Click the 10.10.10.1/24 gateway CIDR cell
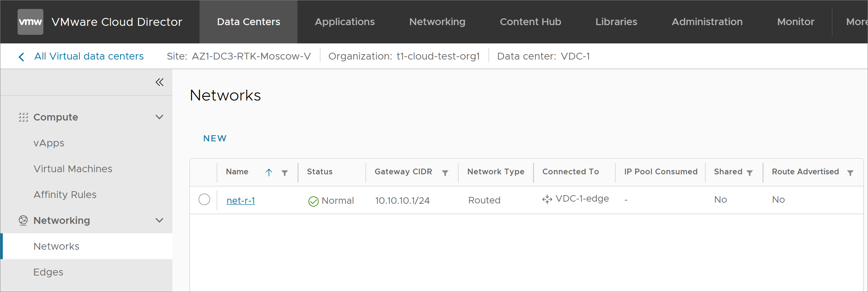Image resolution: width=868 pixels, height=292 pixels. [402, 201]
